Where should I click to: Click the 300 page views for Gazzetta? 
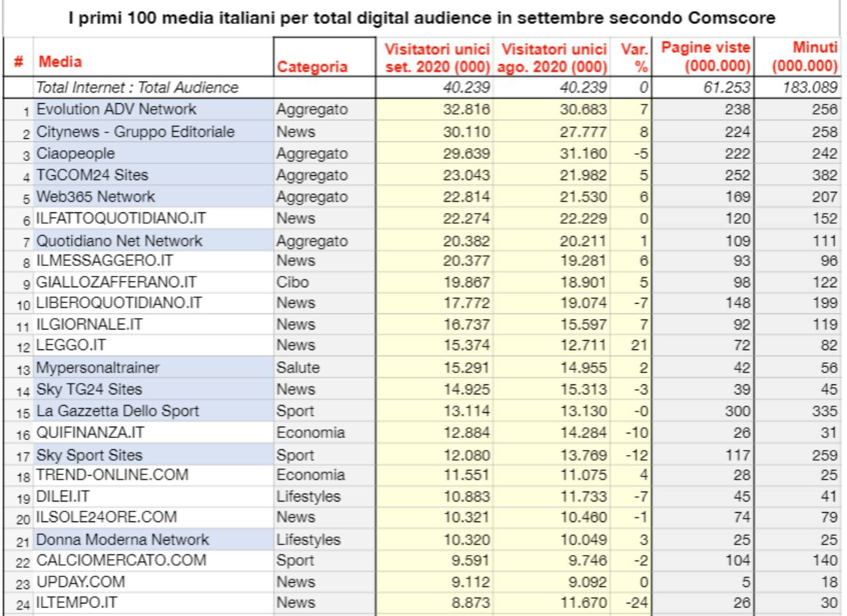tap(738, 411)
